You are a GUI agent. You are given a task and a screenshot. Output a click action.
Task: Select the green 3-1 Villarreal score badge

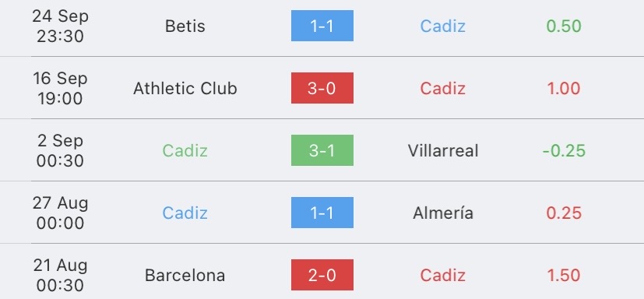click(322, 150)
